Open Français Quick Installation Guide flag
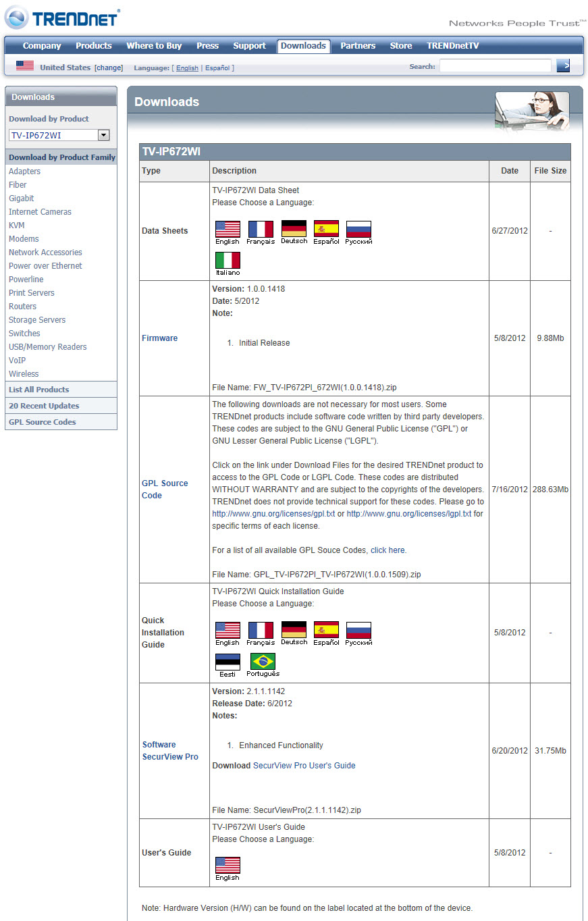 [261, 631]
